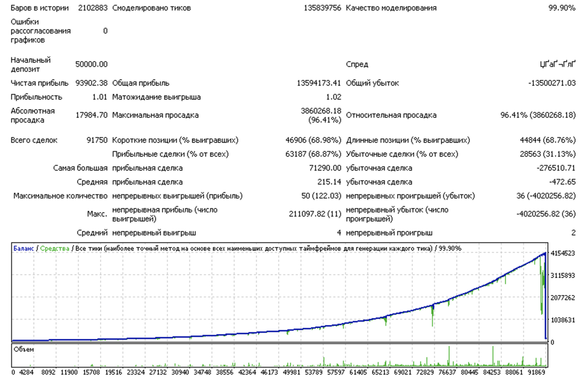Image resolution: width=588 pixels, height=381 pixels.
Task: Select the total trades value 91750
Action: (97, 140)
